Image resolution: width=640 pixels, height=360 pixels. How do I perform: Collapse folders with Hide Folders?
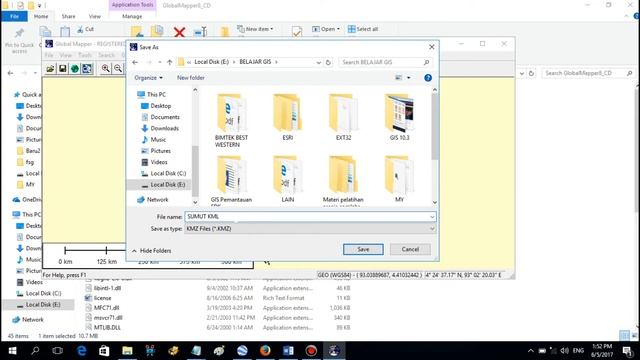pyautogui.click(x=151, y=251)
